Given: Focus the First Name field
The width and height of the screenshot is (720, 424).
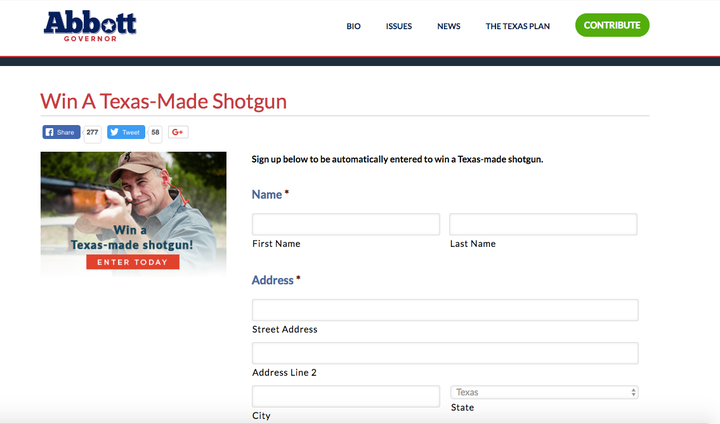Looking at the screenshot, I should pyautogui.click(x=346, y=224).
